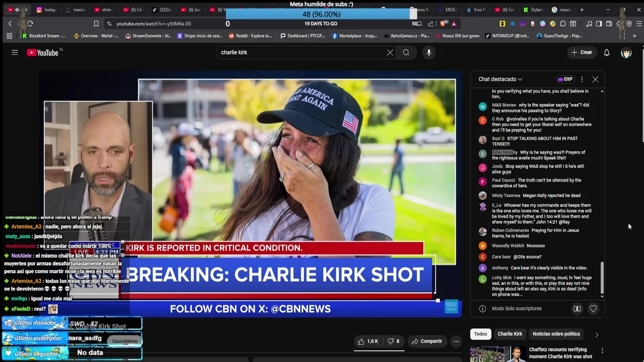Open 'Overview - Wallet' bookmark
The image size is (644, 362).
(96, 36)
